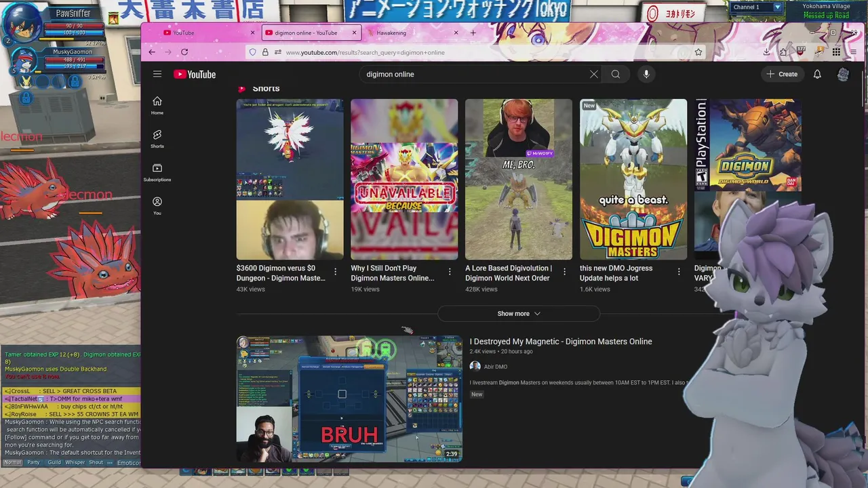The image size is (868, 488).
Task: Open a new browser tab
Action: (473, 33)
